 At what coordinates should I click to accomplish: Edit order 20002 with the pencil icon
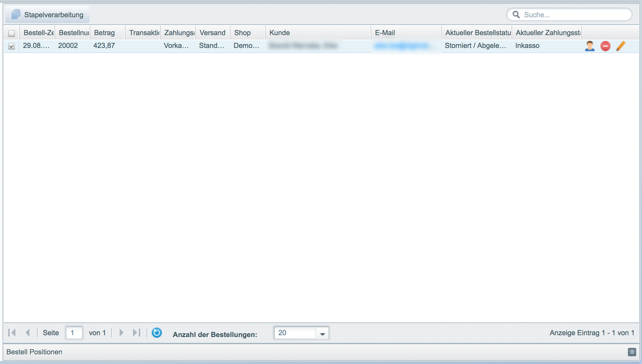pyautogui.click(x=621, y=46)
